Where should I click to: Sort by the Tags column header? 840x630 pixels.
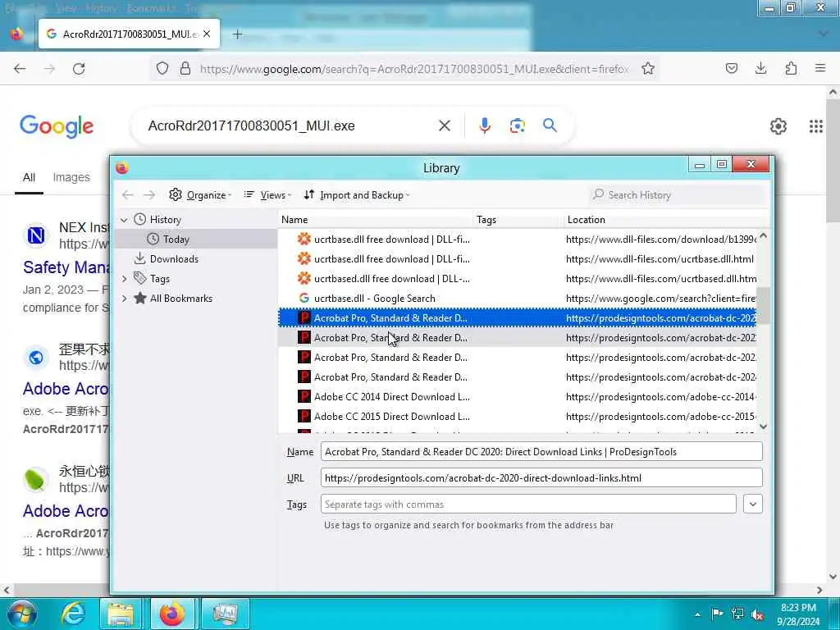(518, 220)
